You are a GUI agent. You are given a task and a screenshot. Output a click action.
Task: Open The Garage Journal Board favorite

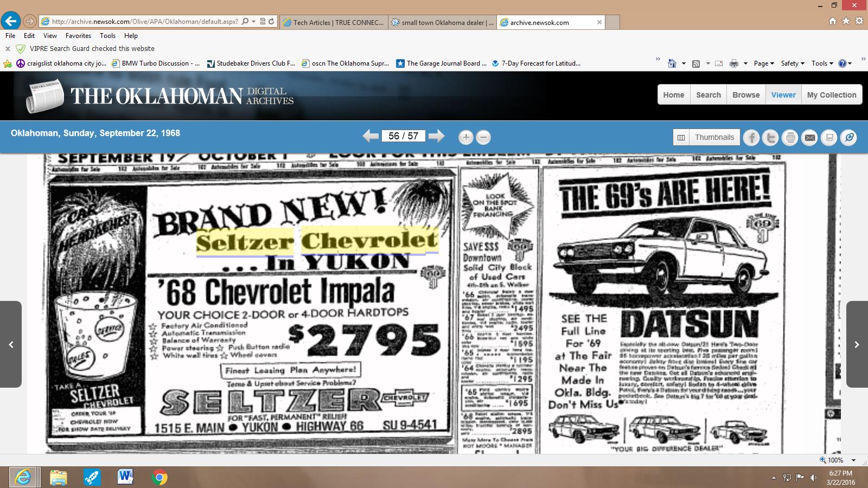click(442, 63)
